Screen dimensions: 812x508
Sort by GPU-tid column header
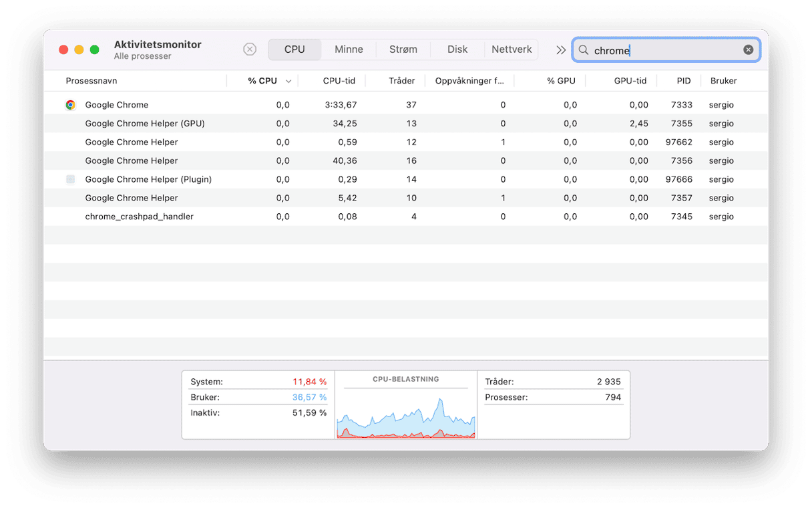click(x=630, y=81)
